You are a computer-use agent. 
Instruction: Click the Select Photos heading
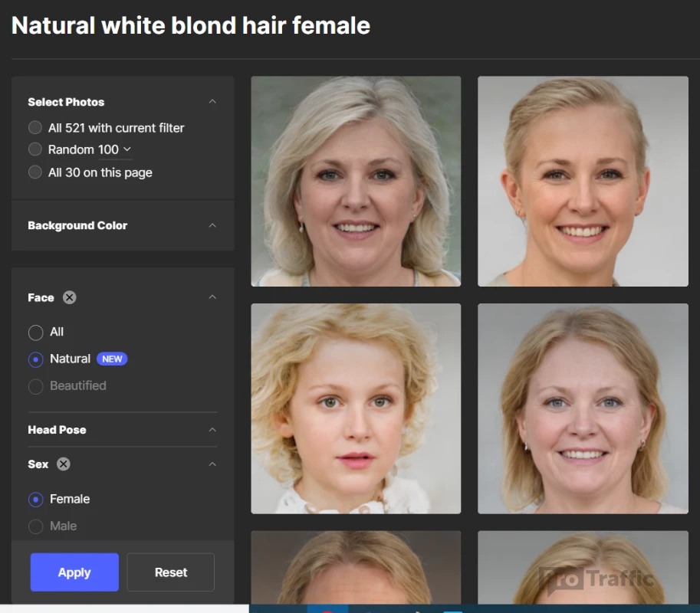tap(66, 102)
